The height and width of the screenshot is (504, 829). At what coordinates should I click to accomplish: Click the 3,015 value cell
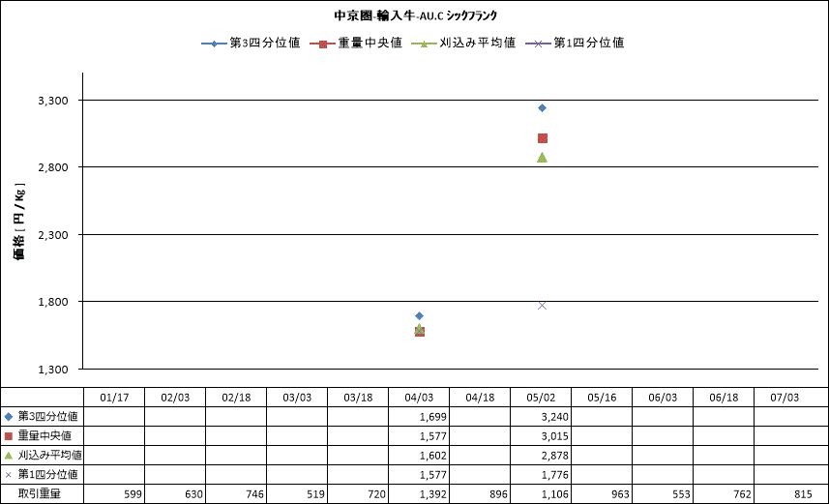coord(541,436)
